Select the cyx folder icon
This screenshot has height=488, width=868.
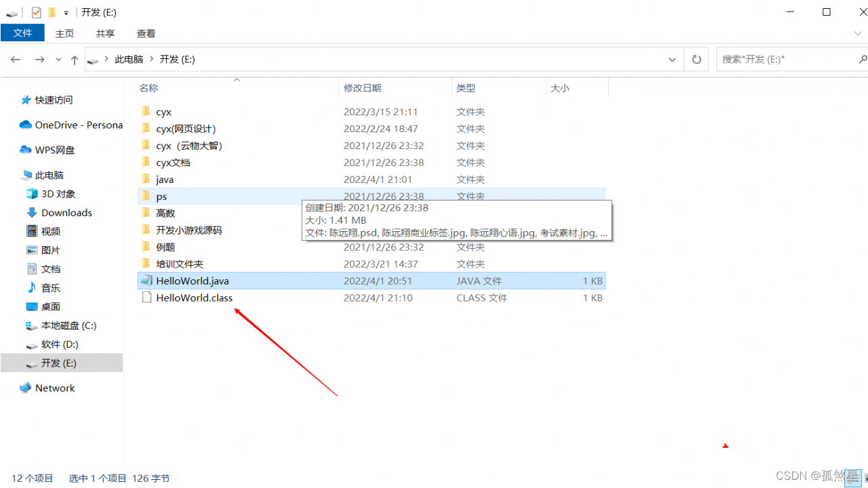pos(146,111)
